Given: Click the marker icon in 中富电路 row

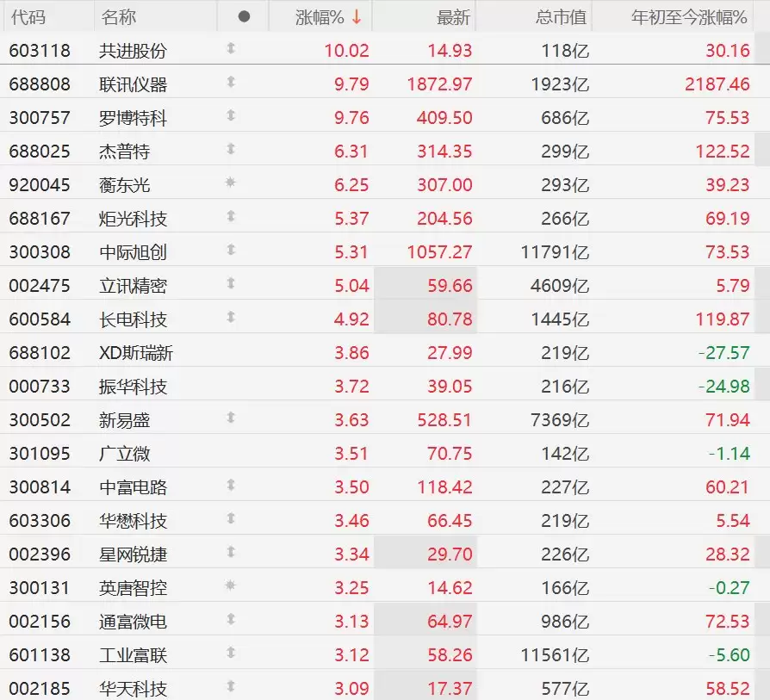Looking at the screenshot, I should coord(231,485).
